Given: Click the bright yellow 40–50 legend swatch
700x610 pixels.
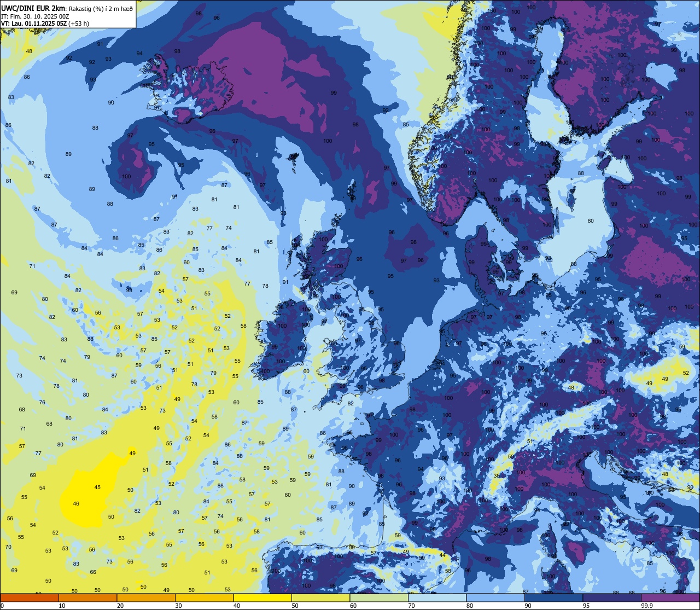Looking at the screenshot, I should 262,597.
